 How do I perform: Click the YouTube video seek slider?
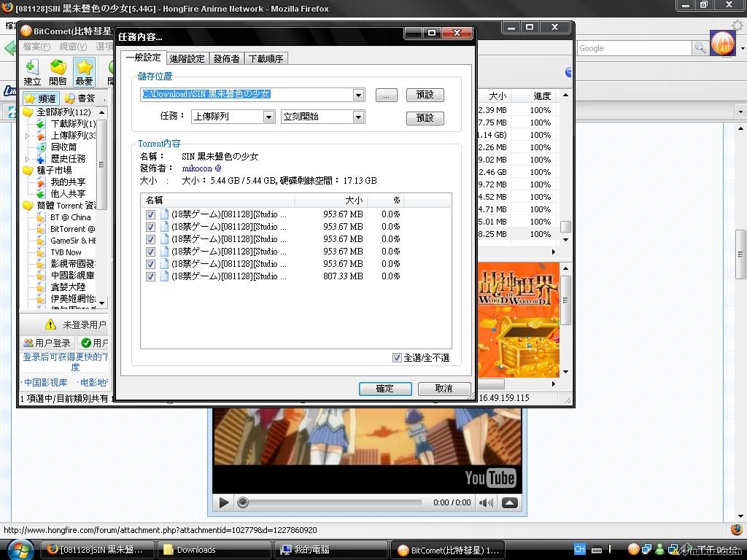click(x=332, y=502)
